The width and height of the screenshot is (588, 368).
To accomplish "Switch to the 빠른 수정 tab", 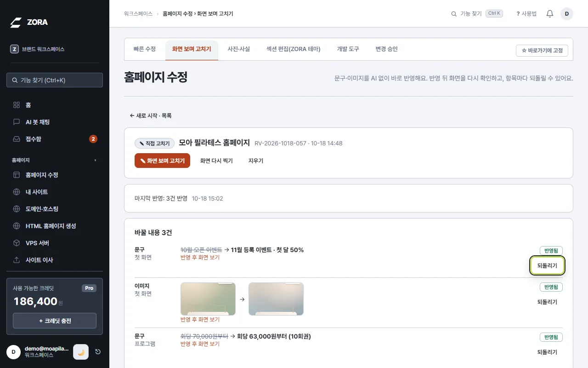I will [145, 49].
